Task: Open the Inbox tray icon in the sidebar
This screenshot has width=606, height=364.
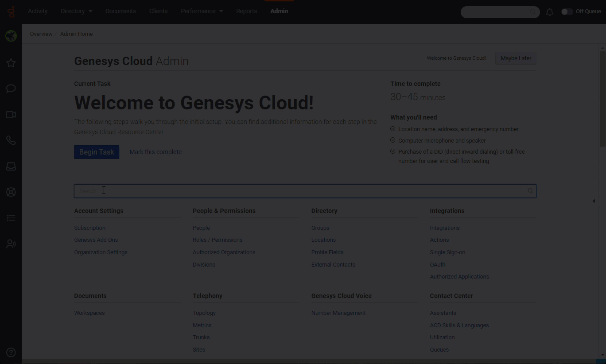Action: pos(11,167)
